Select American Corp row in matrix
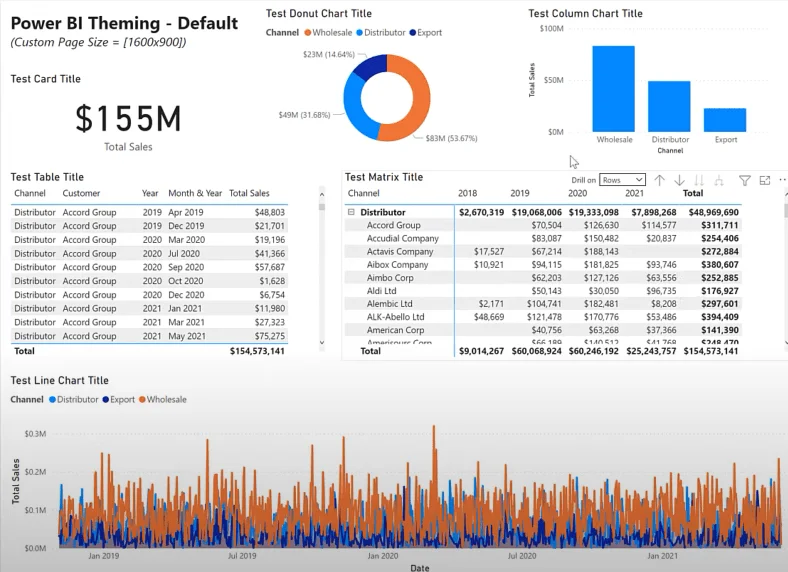This screenshot has height=572, width=788. click(x=396, y=330)
